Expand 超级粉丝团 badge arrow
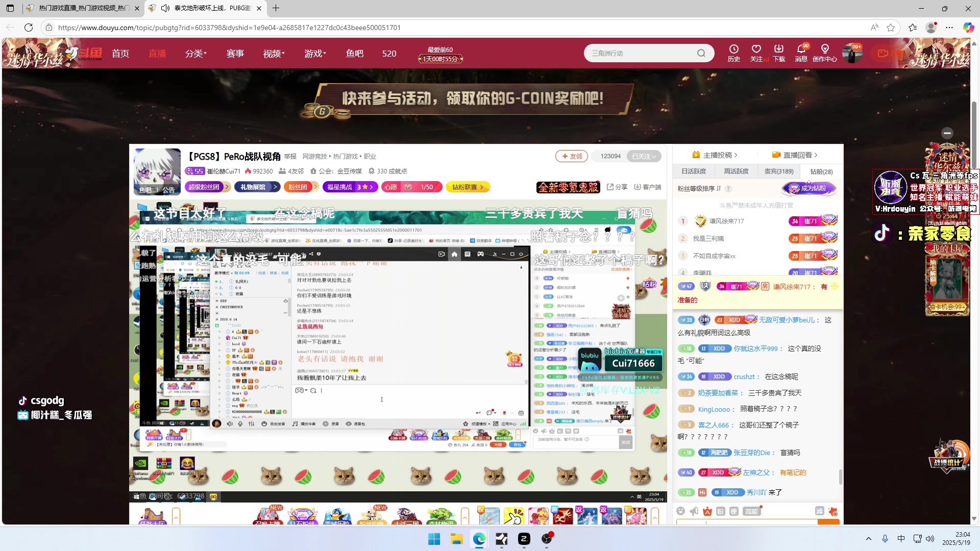This screenshot has width=980, height=551. (227, 187)
